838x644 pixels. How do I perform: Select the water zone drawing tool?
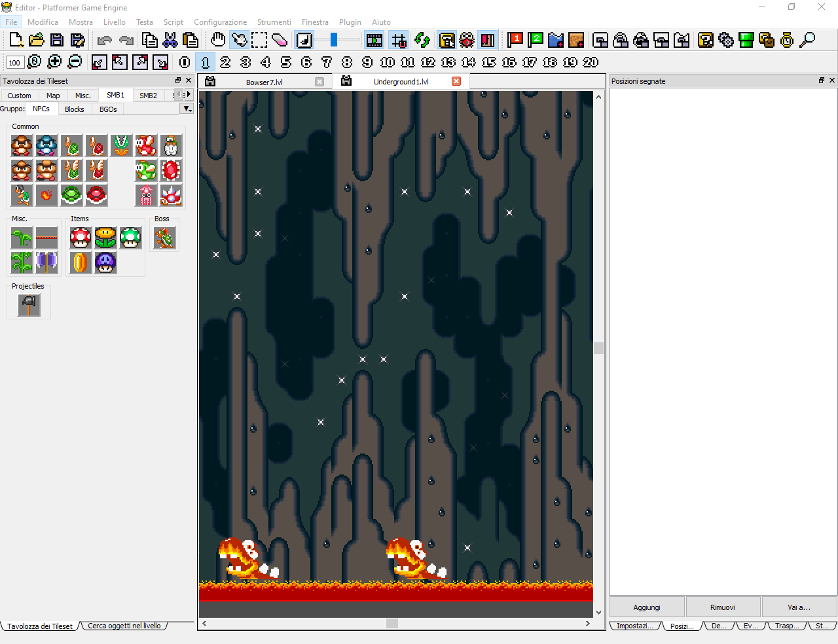tap(556, 40)
